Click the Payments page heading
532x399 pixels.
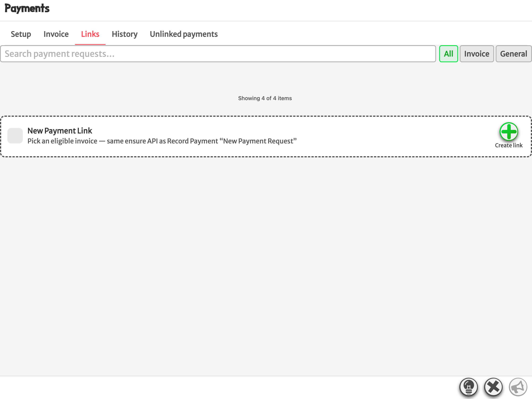click(27, 9)
